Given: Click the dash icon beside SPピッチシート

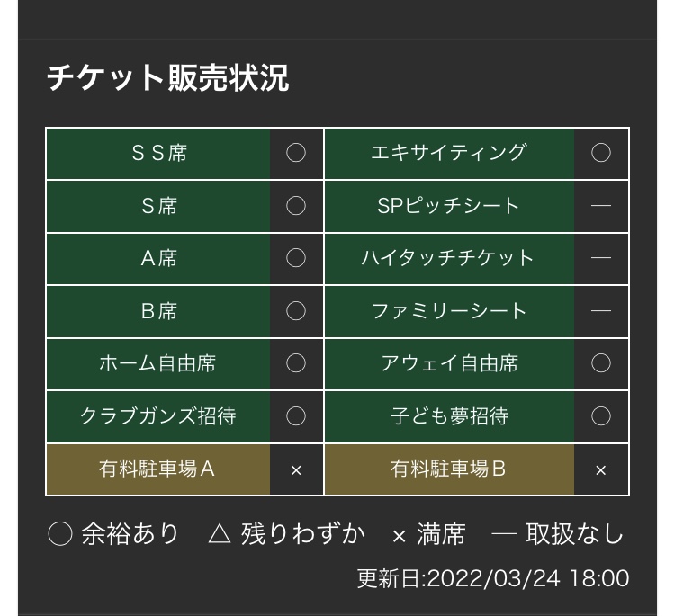Looking at the screenshot, I should [x=601, y=206].
